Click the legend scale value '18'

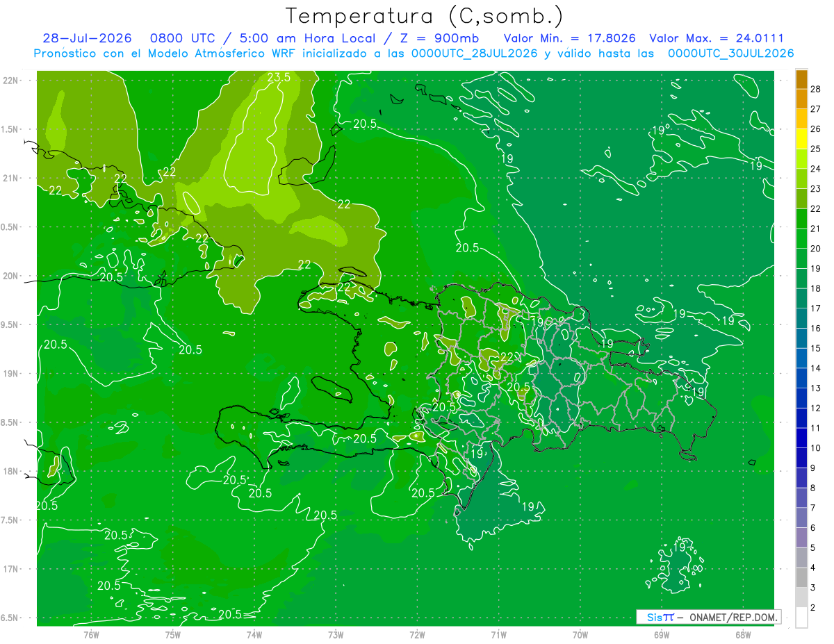click(816, 288)
